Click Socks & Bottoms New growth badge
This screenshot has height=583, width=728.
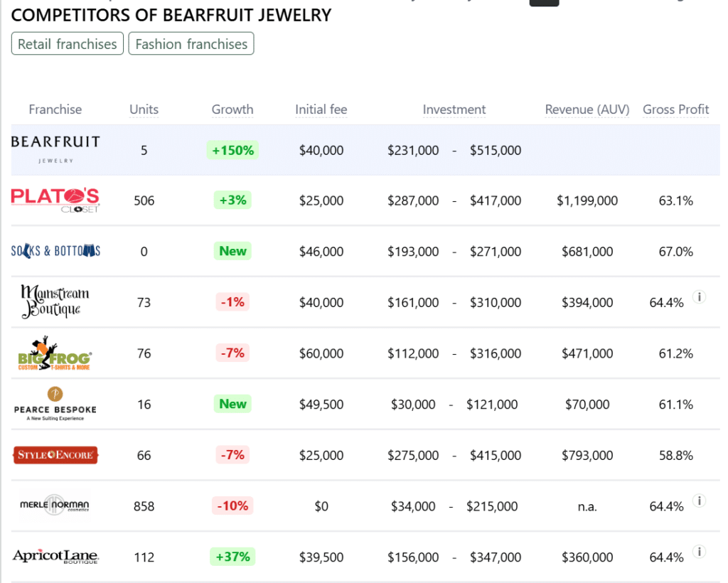(232, 251)
